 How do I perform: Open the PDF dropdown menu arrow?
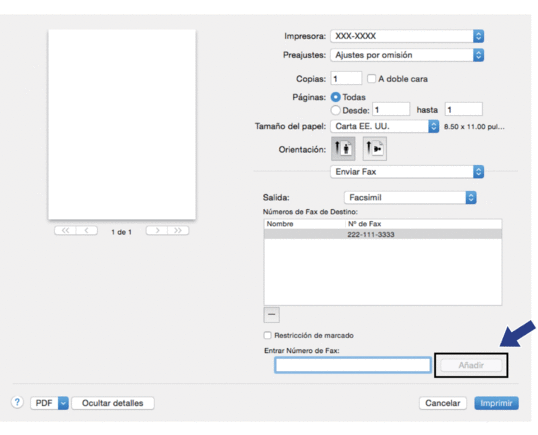63,403
